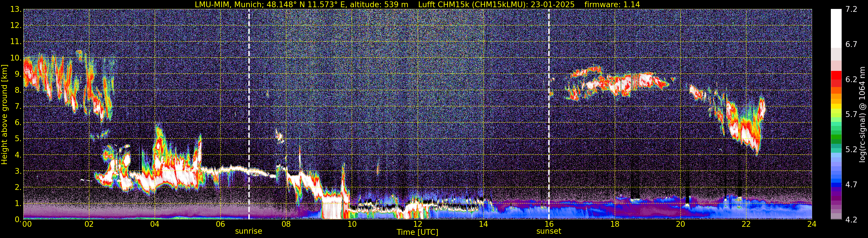
Task: Click the 'sunrise' label below the time axis
Action: 248,231
